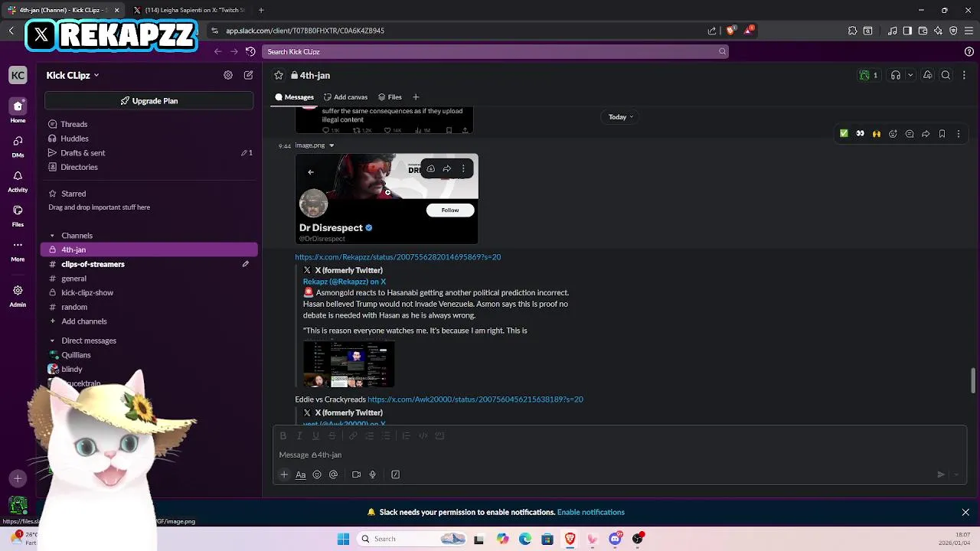This screenshot has width=980, height=551.
Task: Switch to the Messages tab
Action: (295, 97)
